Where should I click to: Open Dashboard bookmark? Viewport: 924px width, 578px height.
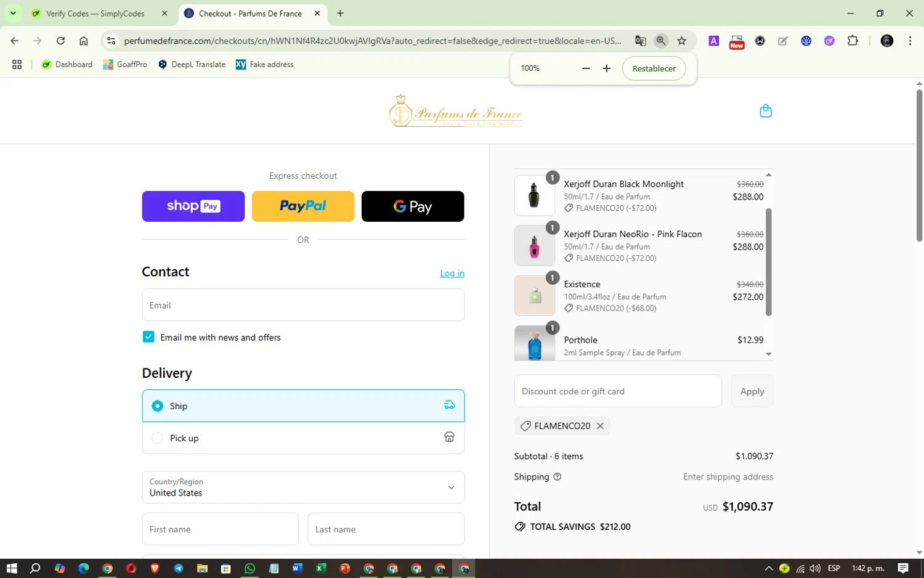pos(67,64)
